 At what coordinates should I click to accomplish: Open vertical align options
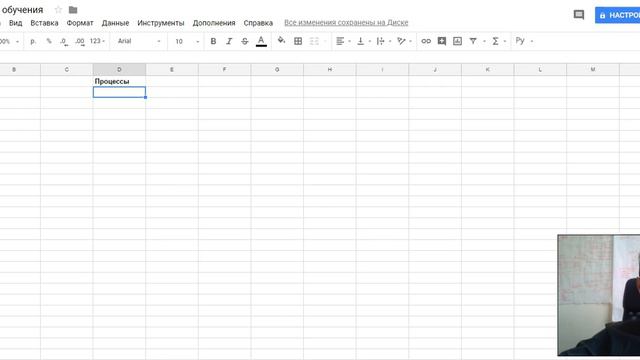coord(360,41)
